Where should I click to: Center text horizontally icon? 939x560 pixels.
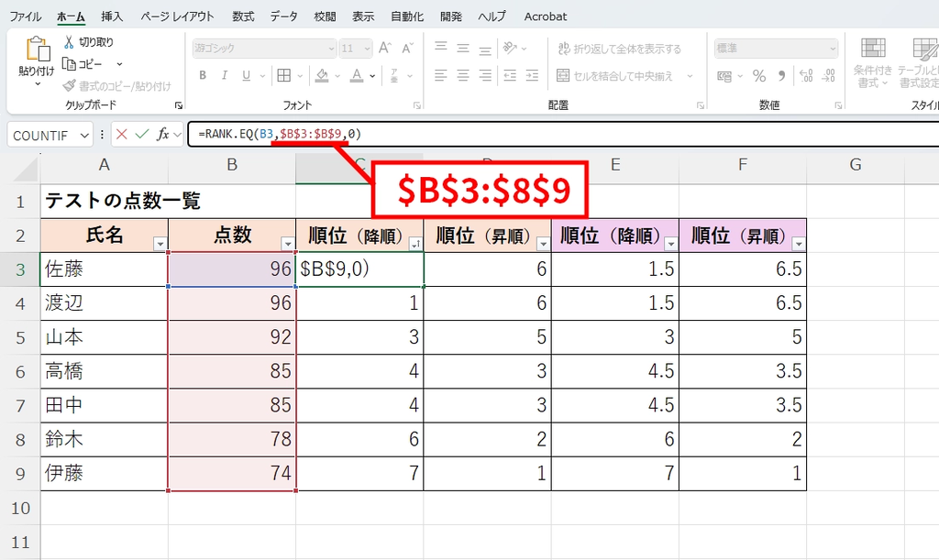pos(463,75)
